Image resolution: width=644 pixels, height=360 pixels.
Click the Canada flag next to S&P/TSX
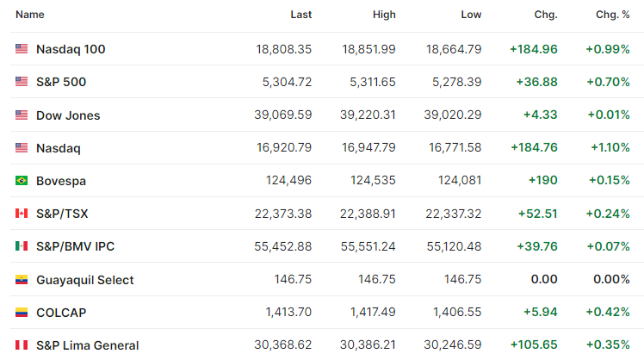(x=22, y=214)
